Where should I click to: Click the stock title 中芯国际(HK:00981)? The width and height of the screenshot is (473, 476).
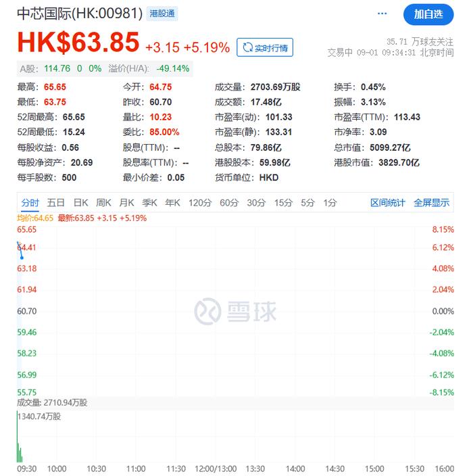click(x=80, y=14)
